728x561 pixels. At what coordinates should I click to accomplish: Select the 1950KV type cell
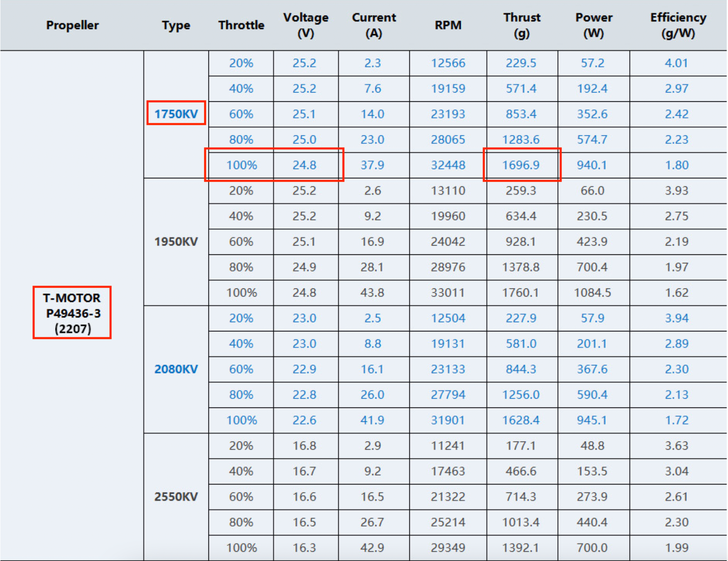(176, 241)
